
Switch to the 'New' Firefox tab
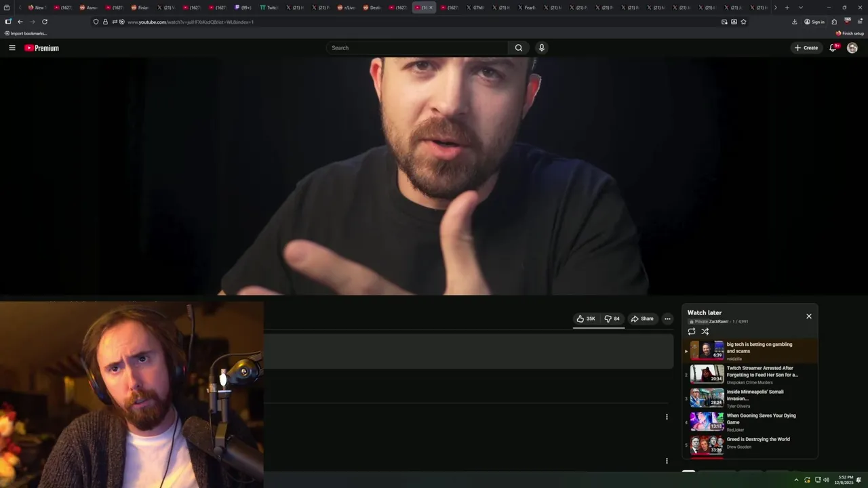[36, 7]
